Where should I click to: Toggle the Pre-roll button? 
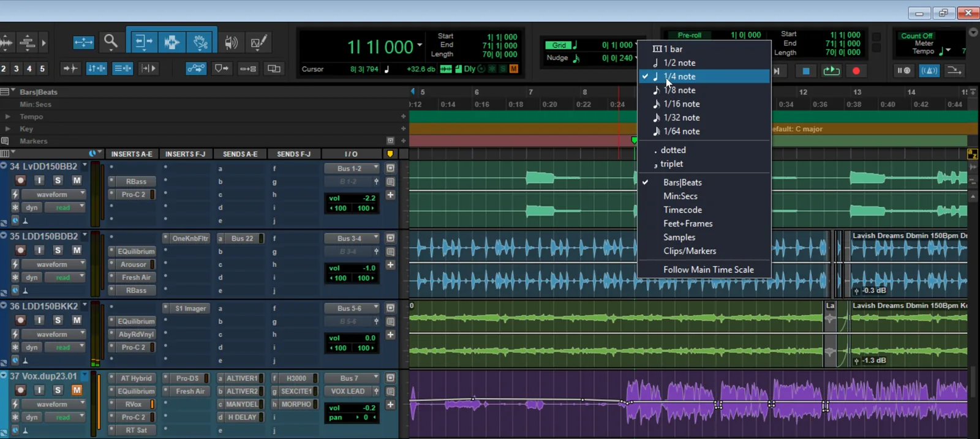click(689, 35)
